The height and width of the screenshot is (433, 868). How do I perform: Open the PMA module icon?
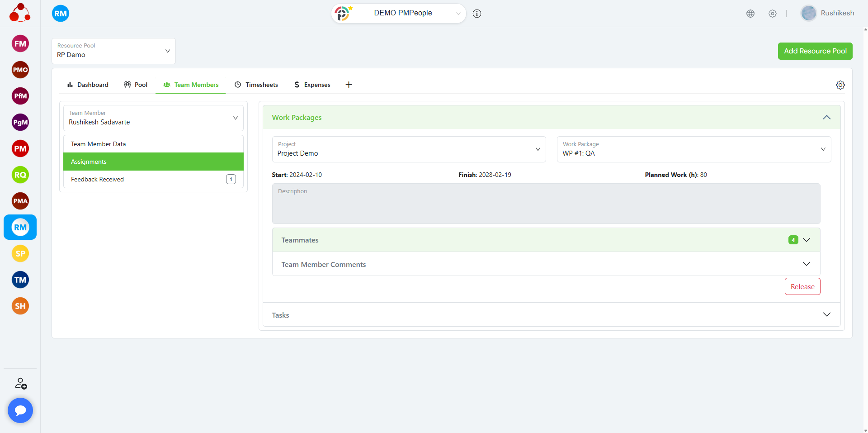coord(20,201)
